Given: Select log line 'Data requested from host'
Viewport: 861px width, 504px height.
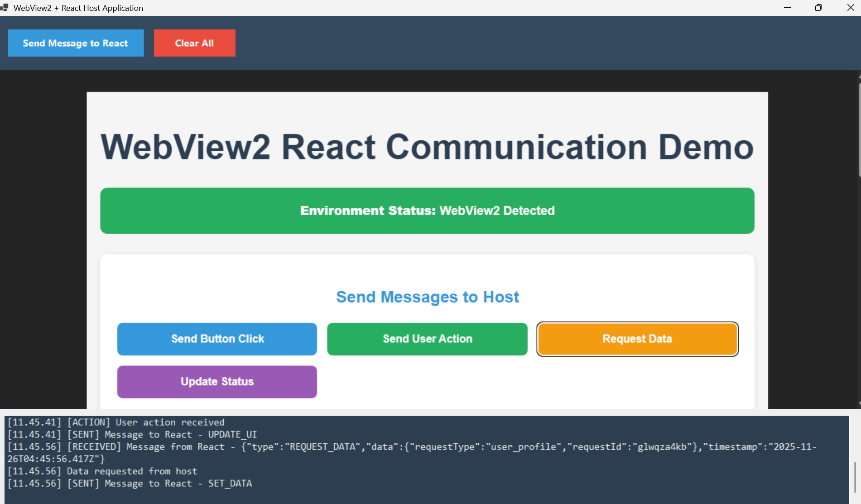Looking at the screenshot, I should 102,471.
